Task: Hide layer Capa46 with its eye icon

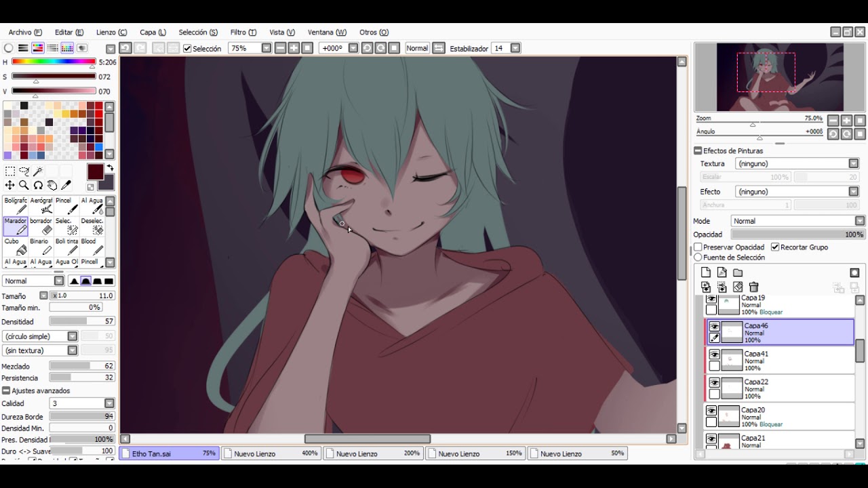Action: [714, 327]
